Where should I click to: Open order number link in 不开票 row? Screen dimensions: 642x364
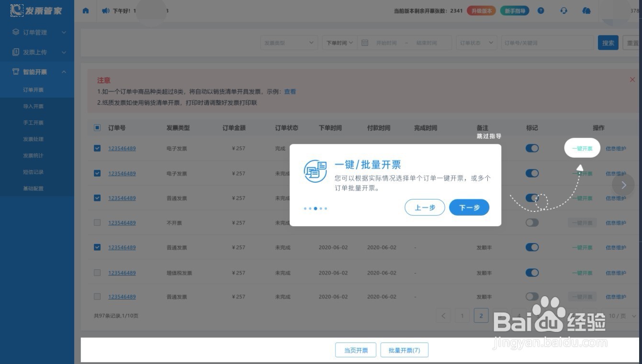[122, 223]
